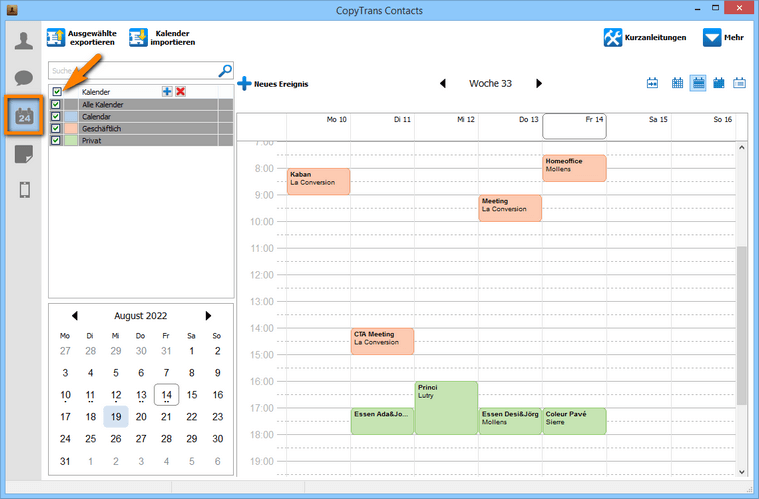
Task: Open the Princi Lutry event
Action: (446, 408)
